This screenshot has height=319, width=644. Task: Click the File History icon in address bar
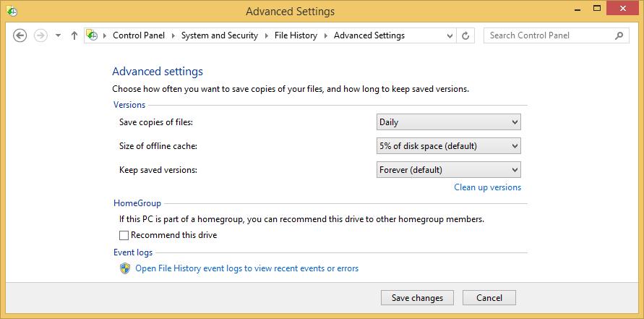[x=93, y=35]
